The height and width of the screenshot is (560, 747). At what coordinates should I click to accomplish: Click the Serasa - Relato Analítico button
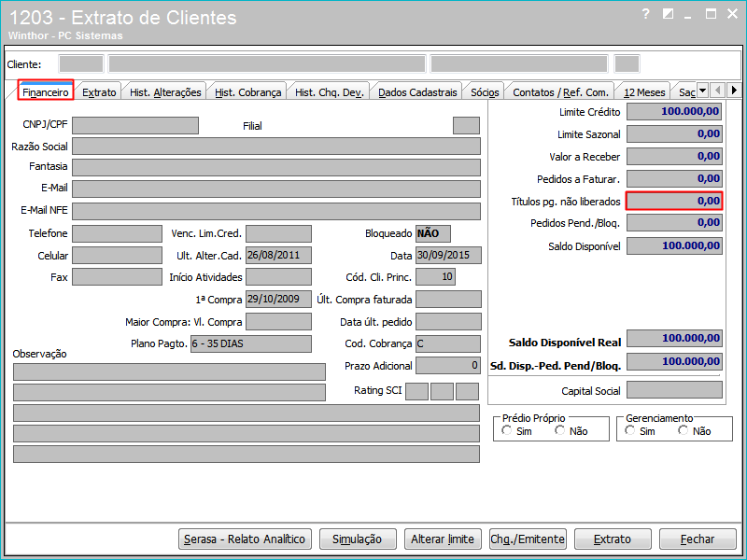click(x=245, y=539)
